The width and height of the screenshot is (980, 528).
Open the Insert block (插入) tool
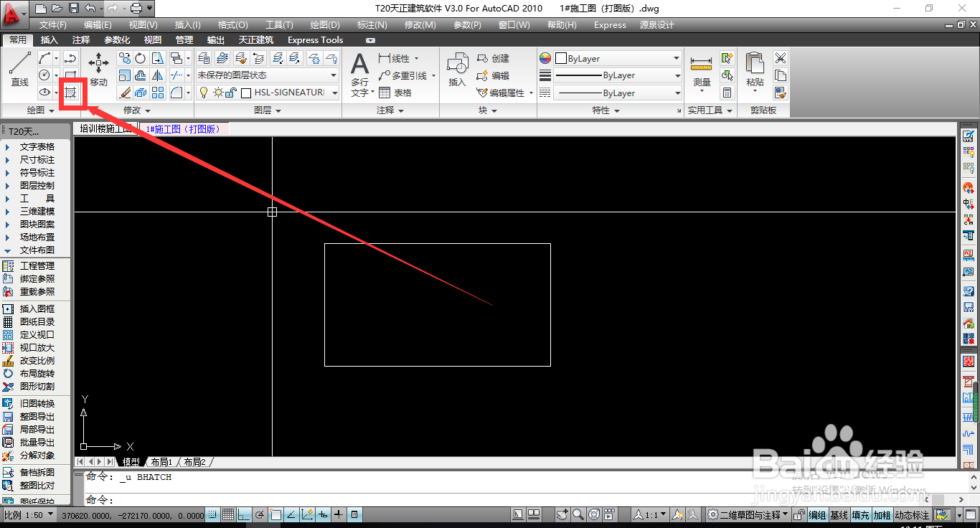pyautogui.click(x=457, y=70)
